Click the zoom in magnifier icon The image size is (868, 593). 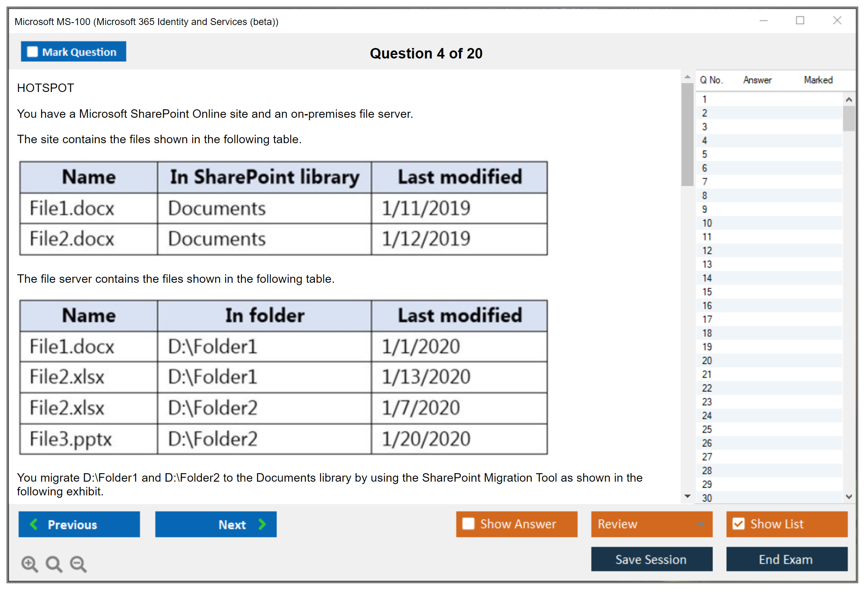[29, 564]
